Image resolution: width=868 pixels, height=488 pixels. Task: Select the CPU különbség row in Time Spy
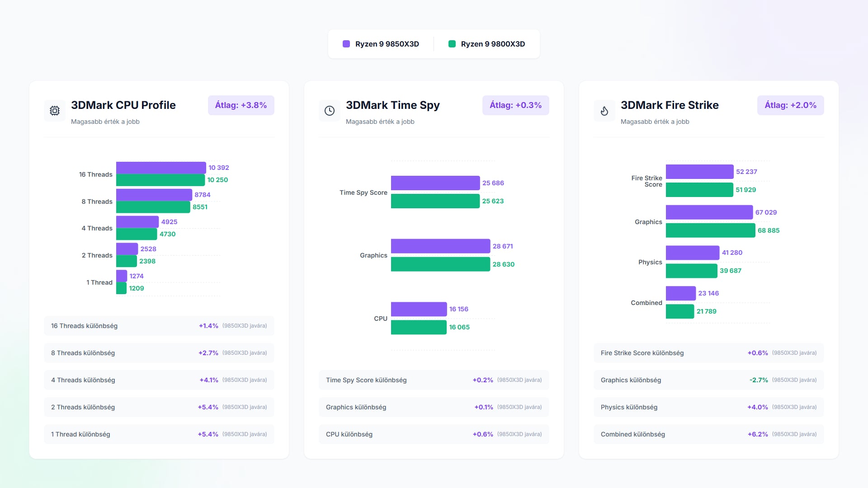tap(434, 434)
